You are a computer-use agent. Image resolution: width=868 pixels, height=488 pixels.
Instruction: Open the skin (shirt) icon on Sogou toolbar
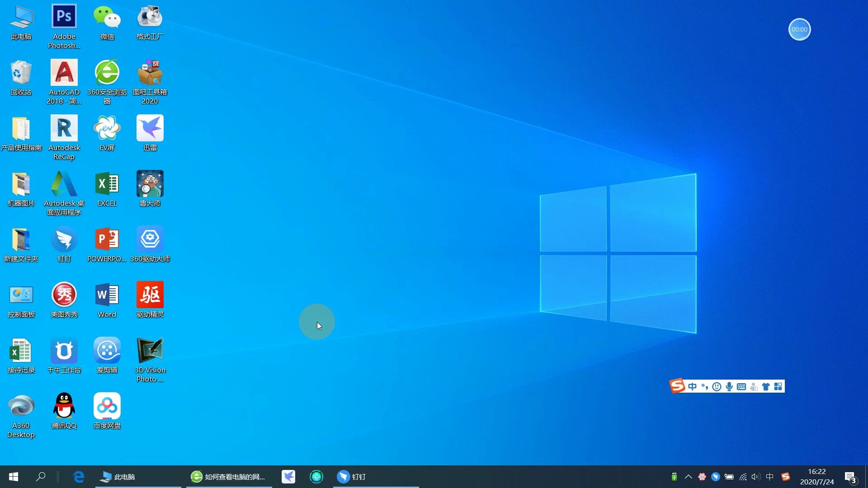point(766,387)
